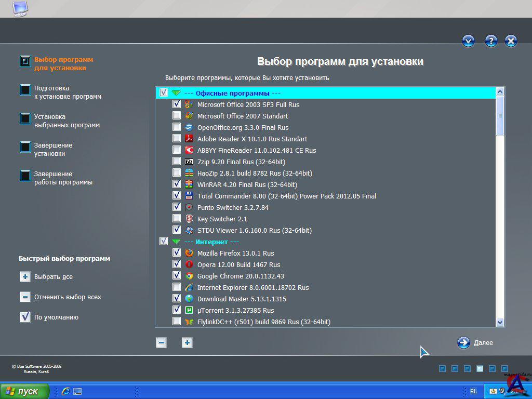Image resolution: width=532 pixels, height=399 pixels.
Task: Click the Opera 12.00 icon
Action: pyautogui.click(x=189, y=264)
